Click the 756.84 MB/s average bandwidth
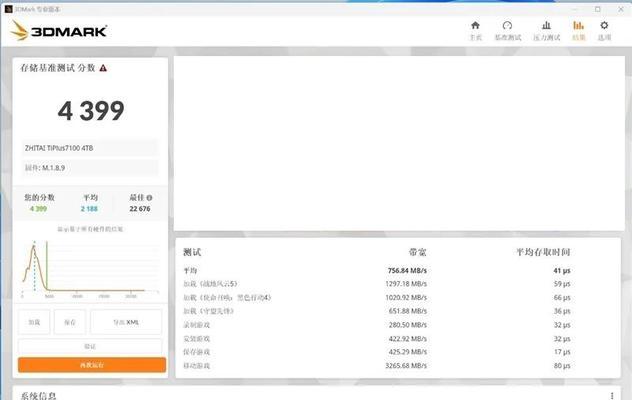 [407, 271]
